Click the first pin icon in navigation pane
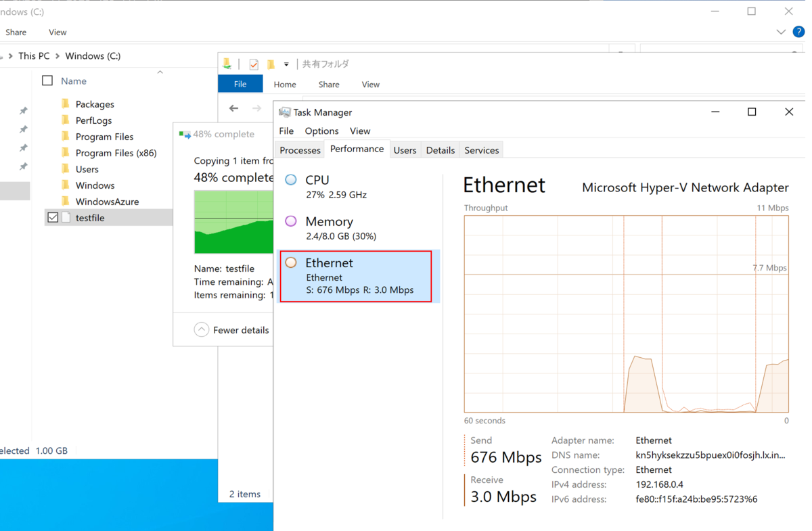 tap(23, 110)
